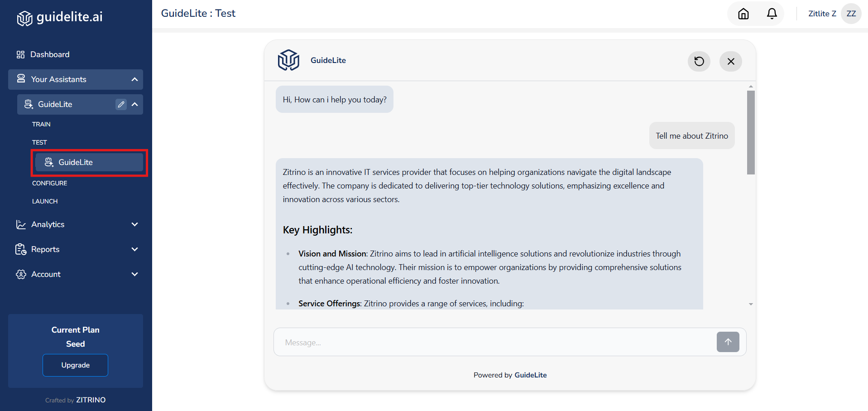Open the TEST section

[x=39, y=142]
